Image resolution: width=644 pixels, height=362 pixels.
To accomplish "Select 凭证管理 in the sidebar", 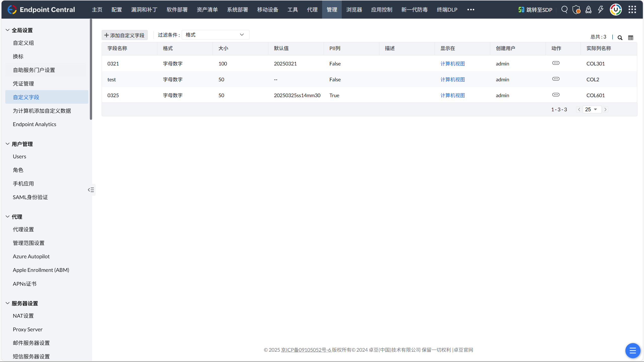I will (x=23, y=84).
